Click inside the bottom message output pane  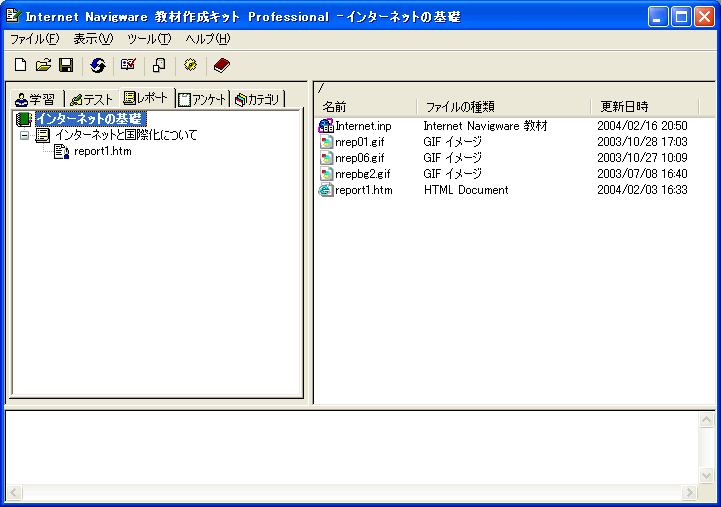click(352, 447)
